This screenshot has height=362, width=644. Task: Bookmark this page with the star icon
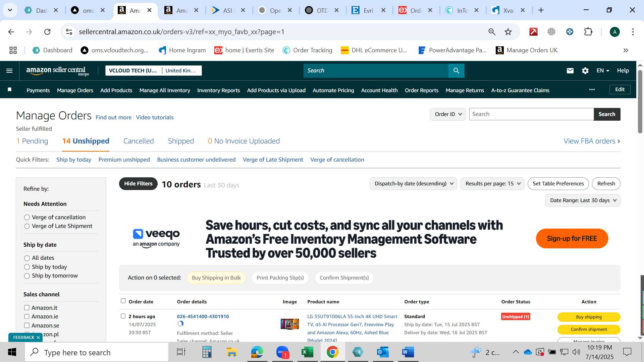(x=508, y=32)
